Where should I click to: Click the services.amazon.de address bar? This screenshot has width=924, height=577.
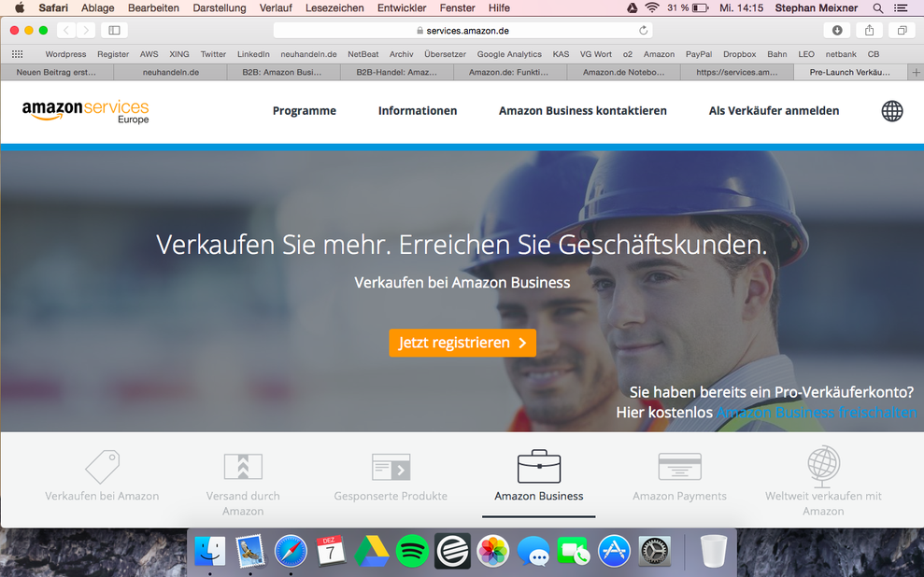462,30
